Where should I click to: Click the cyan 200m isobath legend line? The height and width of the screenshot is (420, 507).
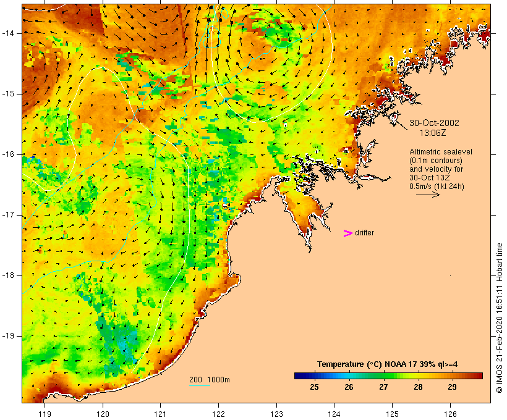[x=200, y=385]
